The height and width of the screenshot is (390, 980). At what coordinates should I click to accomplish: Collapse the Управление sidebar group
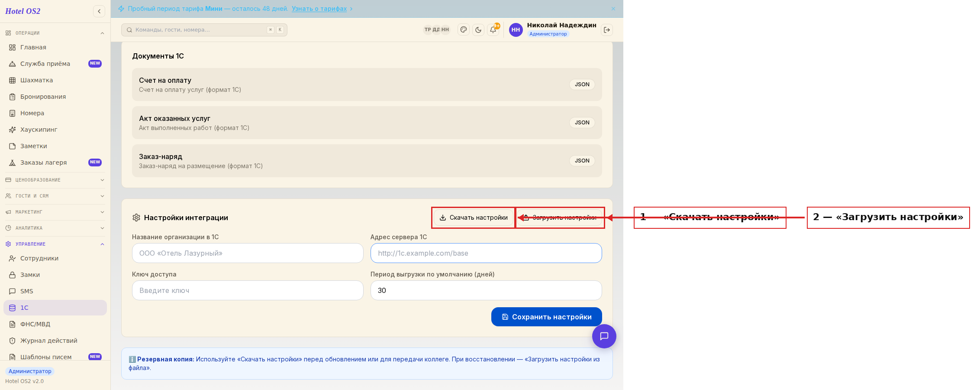tap(55, 244)
